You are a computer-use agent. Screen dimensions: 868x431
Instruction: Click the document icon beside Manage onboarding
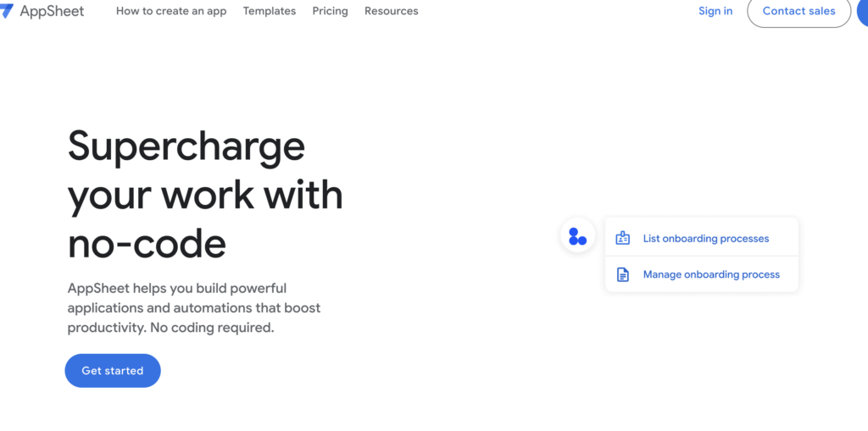pos(623,274)
